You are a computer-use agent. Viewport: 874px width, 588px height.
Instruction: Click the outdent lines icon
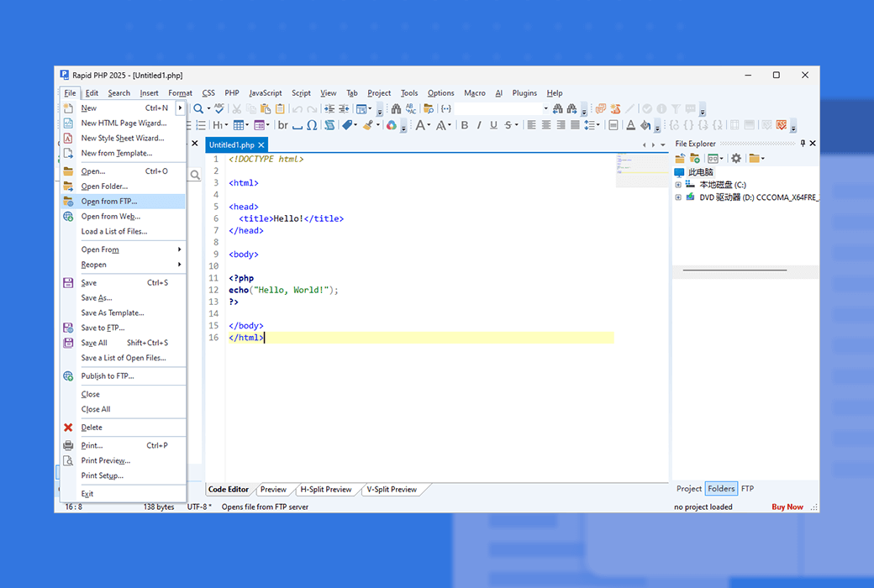pyautogui.click(x=344, y=108)
